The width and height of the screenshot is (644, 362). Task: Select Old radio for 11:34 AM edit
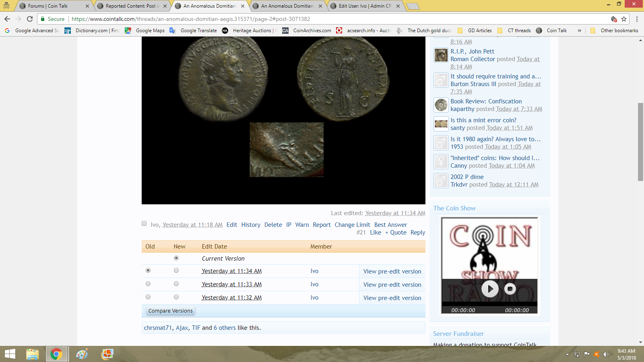pos(148,271)
